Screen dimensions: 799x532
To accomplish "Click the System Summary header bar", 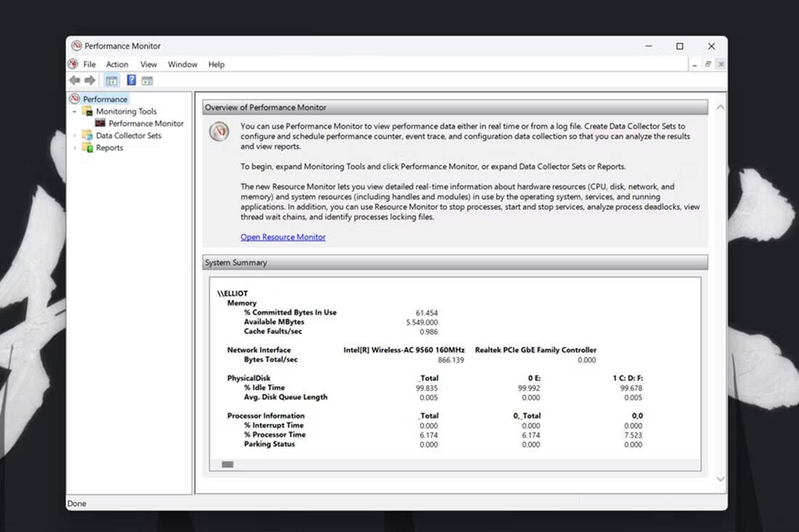I will click(454, 262).
